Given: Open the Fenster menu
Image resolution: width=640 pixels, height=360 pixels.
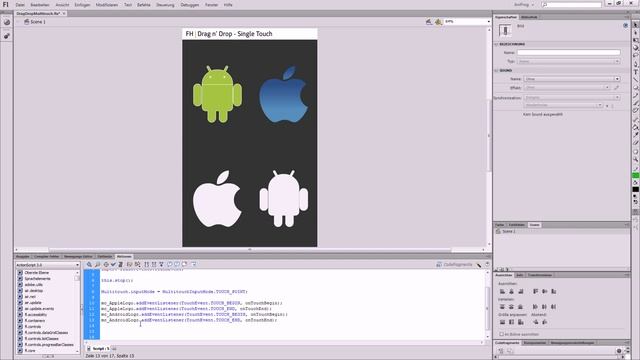Looking at the screenshot, I should tap(211, 5).
